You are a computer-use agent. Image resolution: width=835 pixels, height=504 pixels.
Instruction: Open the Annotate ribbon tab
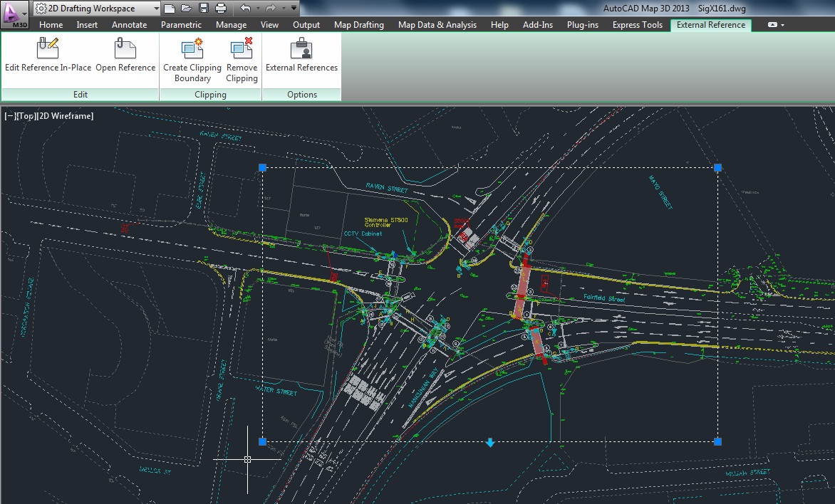pos(130,24)
